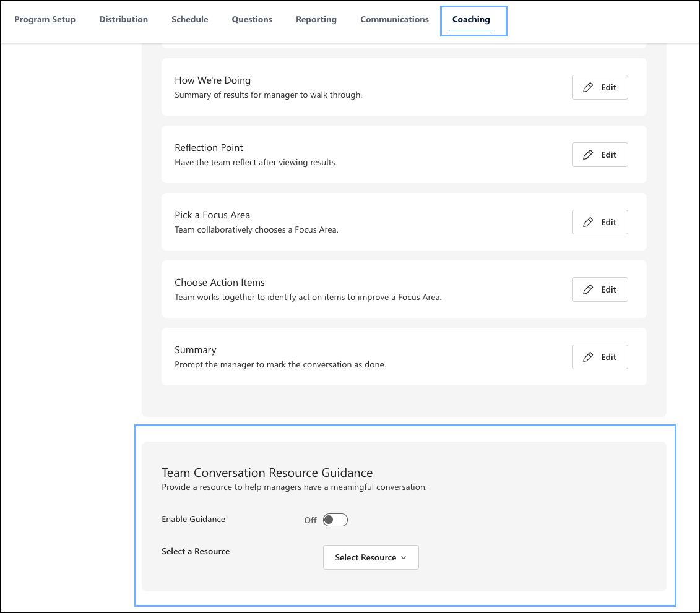The image size is (700, 613).
Task: Go to the Schedule tab
Action: point(189,19)
